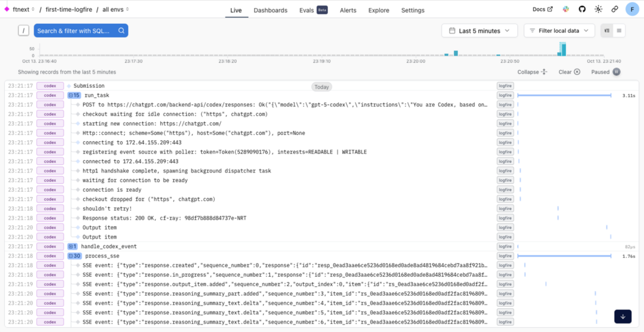Open the Explore tab
Image resolution: width=644 pixels, height=332 pixels.
pyautogui.click(x=378, y=10)
